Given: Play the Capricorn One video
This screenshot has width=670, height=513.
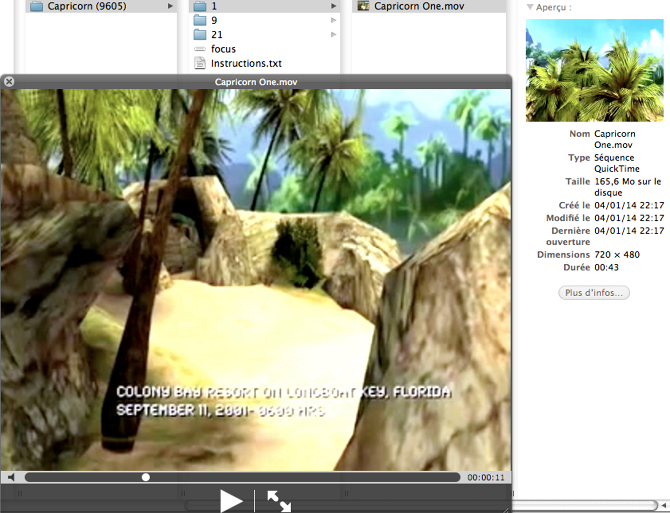Looking at the screenshot, I should pos(231,501).
